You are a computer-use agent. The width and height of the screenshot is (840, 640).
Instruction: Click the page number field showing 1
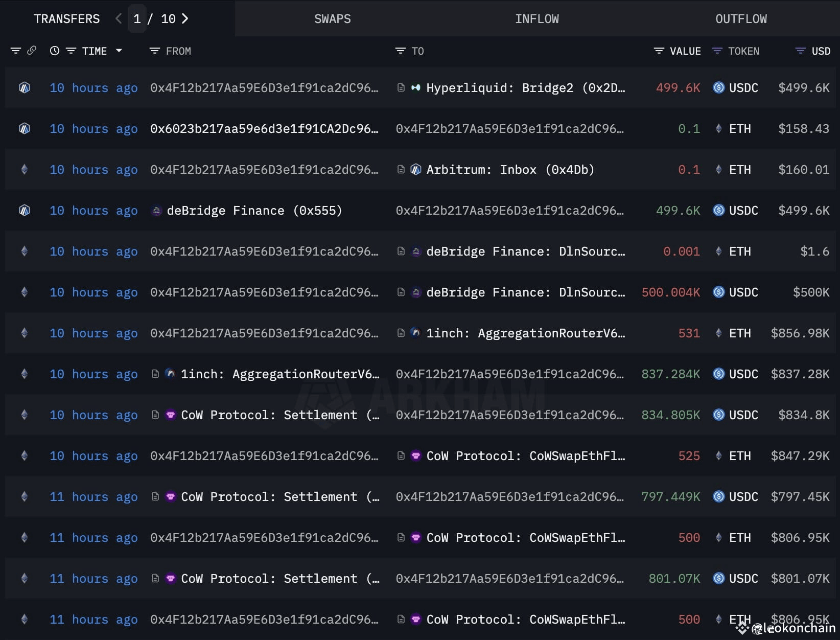point(137,19)
